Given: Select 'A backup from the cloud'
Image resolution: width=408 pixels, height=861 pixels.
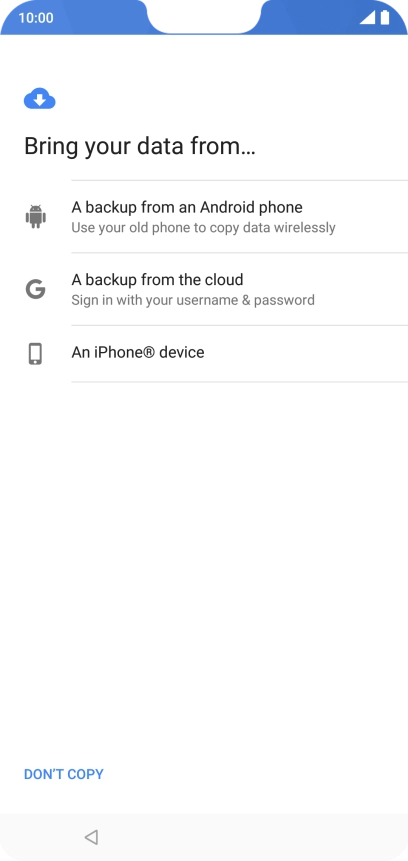Looking at the screenshot, I should tap(204, 289).
